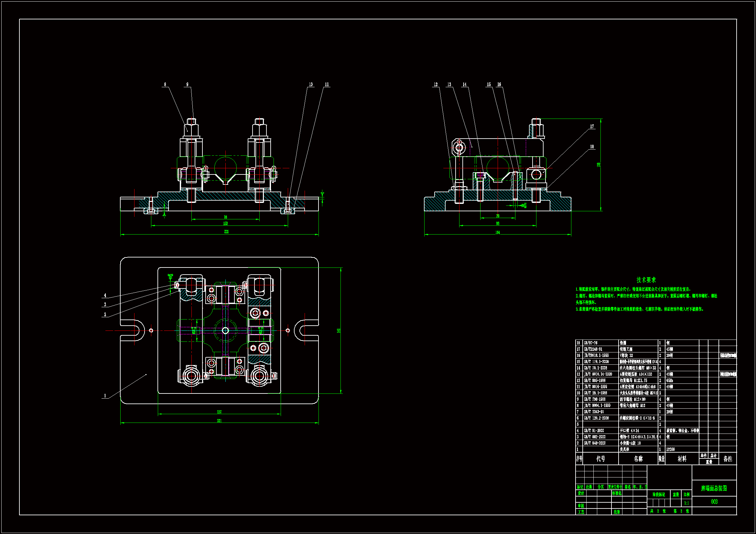Click the 技术要求 heading text

646,280
